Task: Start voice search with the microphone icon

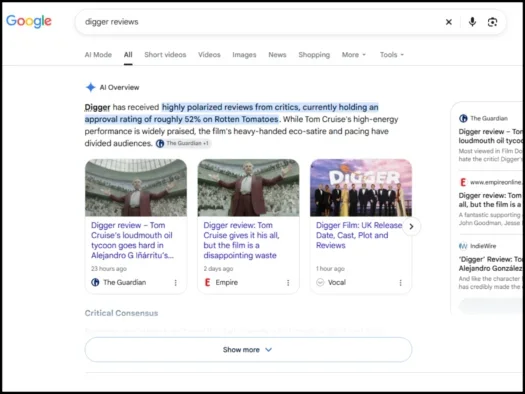Action: coord(472,22)
